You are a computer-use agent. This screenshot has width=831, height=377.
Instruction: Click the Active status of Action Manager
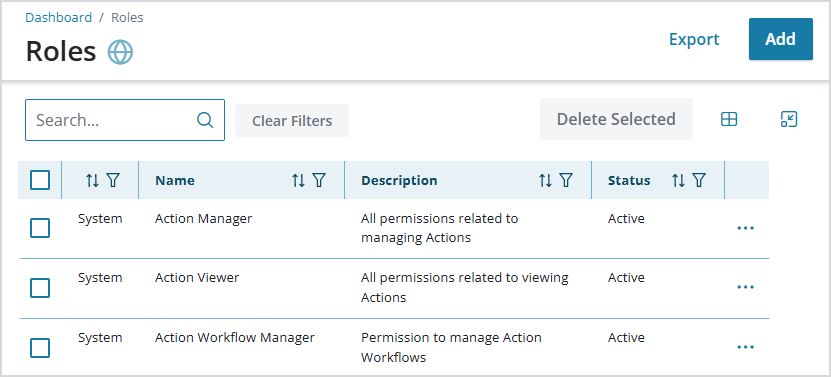626,218
